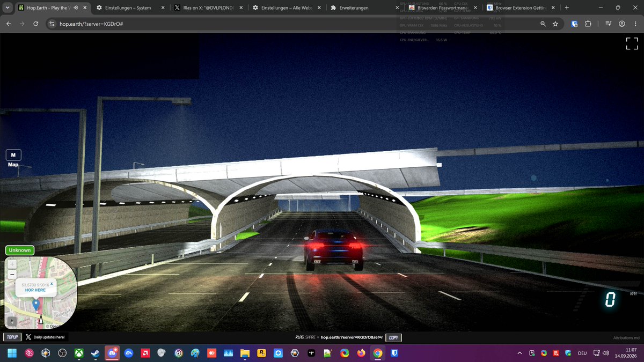Bookmark this page with the star icon
Screen dimensions: 644x362
click(555, 24)
